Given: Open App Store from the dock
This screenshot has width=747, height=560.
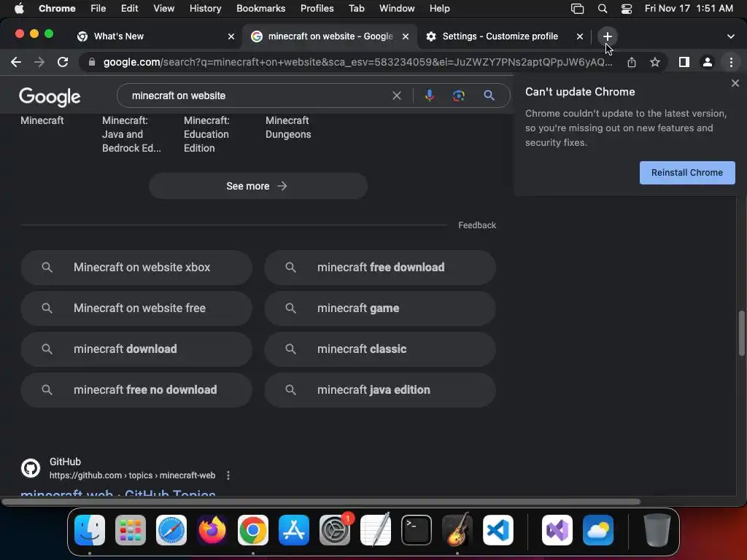Looking at the screenshot, I should tap(294, 530).
